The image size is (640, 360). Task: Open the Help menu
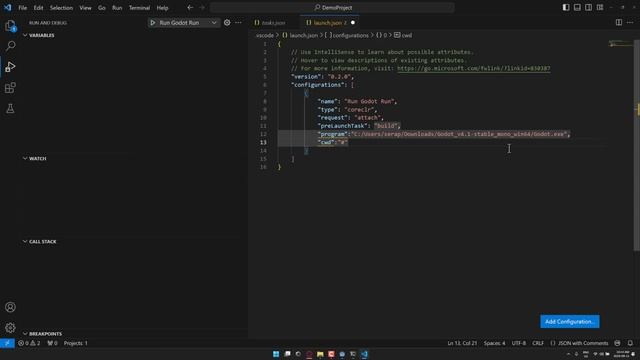(162, 8)
